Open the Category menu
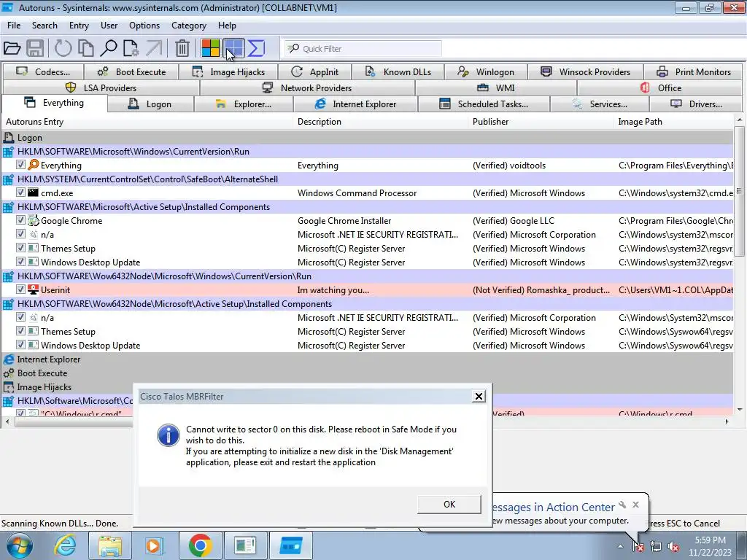The image size is (747, 560). click(189, 26)
